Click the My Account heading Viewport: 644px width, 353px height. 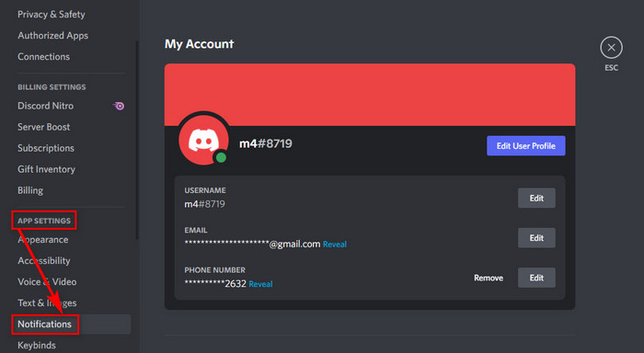(200, 44)
